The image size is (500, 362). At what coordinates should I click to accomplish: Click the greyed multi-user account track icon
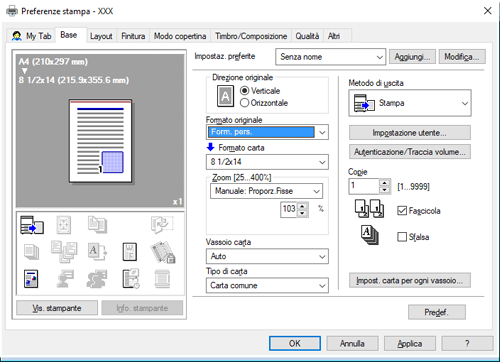click(97, 279)
